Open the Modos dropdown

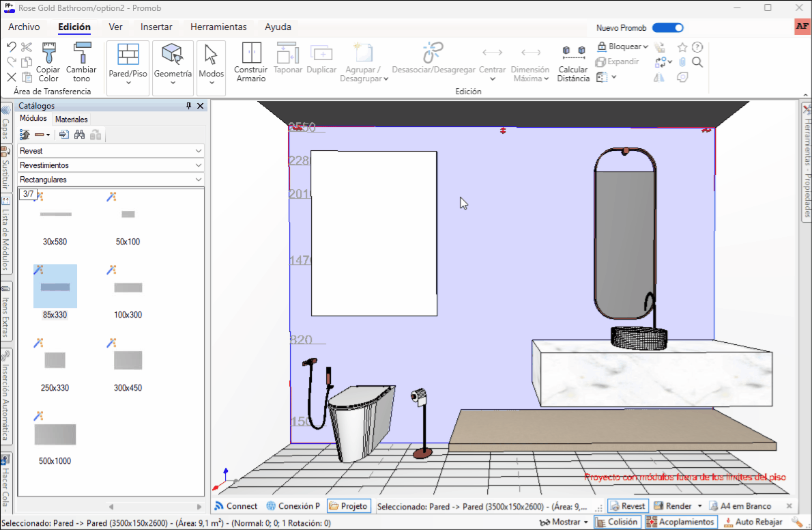[212, 83]
